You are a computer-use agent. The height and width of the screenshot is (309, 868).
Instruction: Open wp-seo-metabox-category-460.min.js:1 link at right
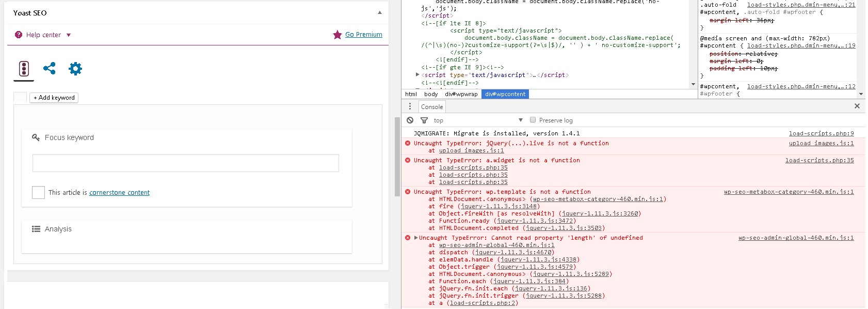click(789, 192)
